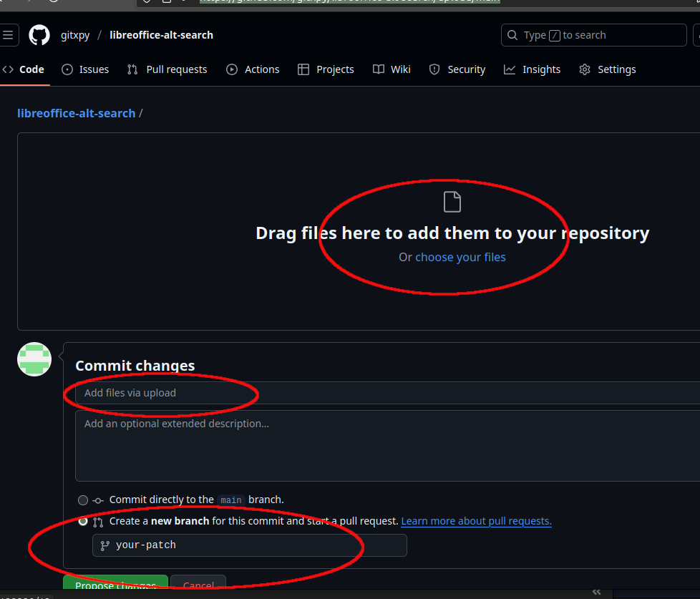Viewport: 700px width, 599px height.
Task: Click into the optional extended description box
Action: pyautogui.click(x=387, y=446)
